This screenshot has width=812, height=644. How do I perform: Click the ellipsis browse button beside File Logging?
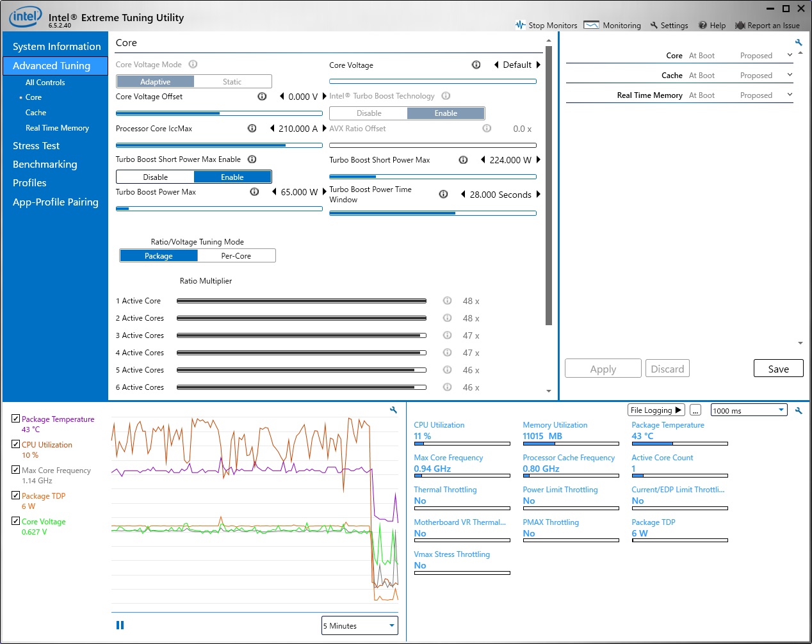pos(695,410)
